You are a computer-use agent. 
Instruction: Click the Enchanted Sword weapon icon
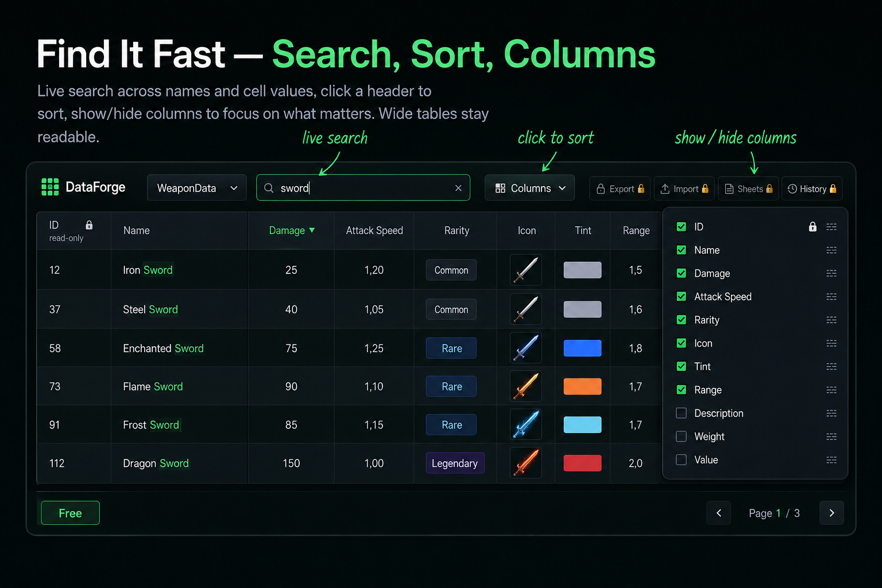(526, 348)
